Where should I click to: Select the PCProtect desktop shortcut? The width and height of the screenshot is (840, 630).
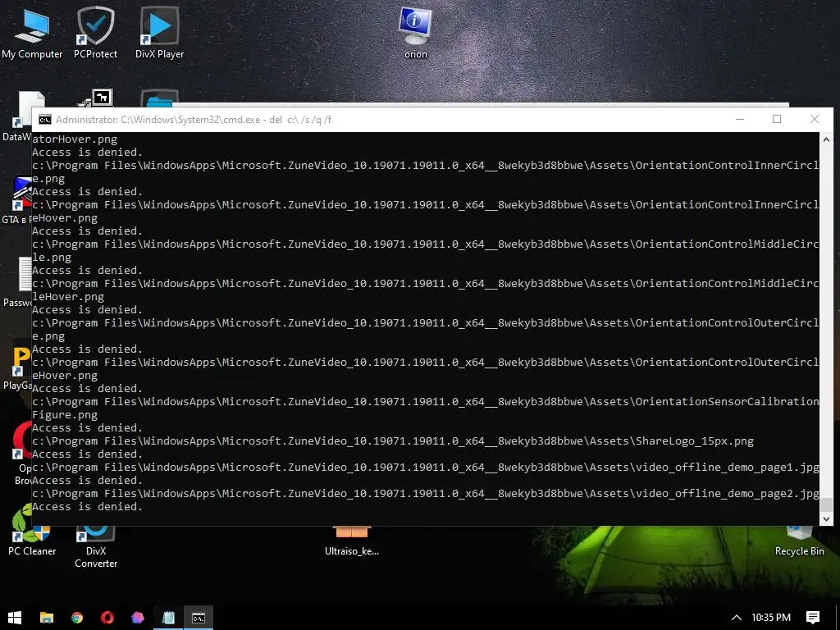pos(95,33)
